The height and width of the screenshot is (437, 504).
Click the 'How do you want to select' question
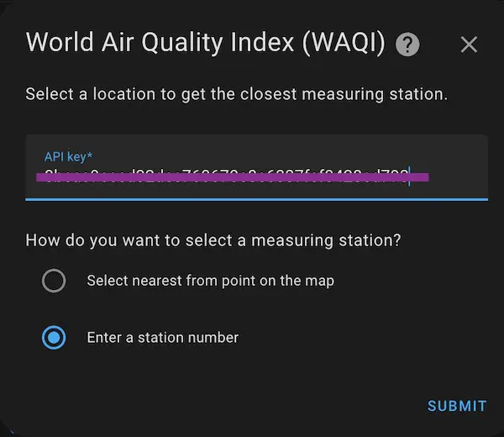(x=213, y=240)
